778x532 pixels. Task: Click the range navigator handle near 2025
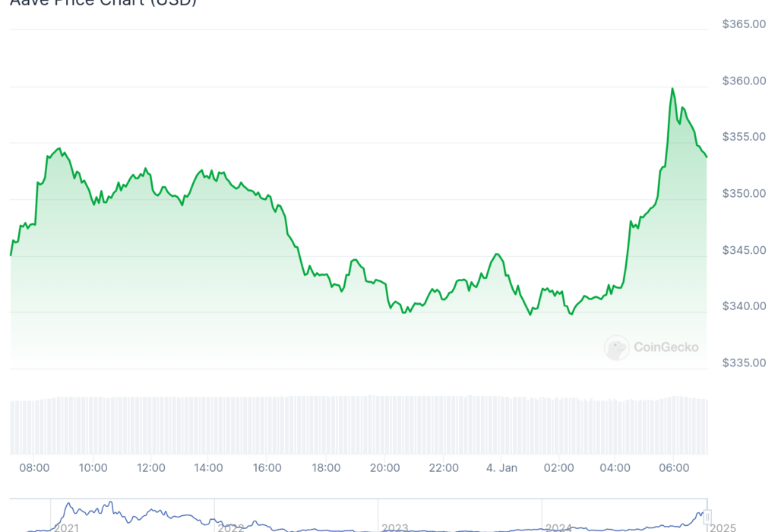click(x=707, y=517)
